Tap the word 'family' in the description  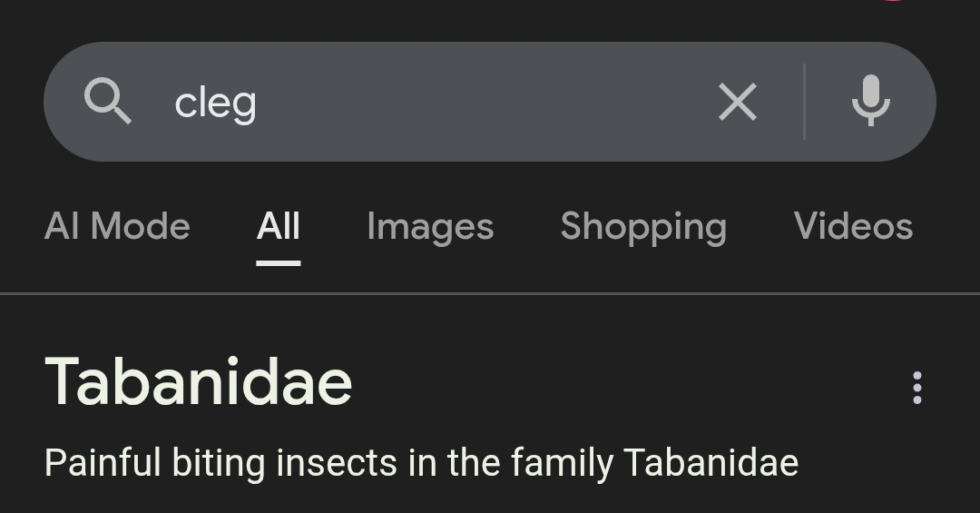(562, 463)
